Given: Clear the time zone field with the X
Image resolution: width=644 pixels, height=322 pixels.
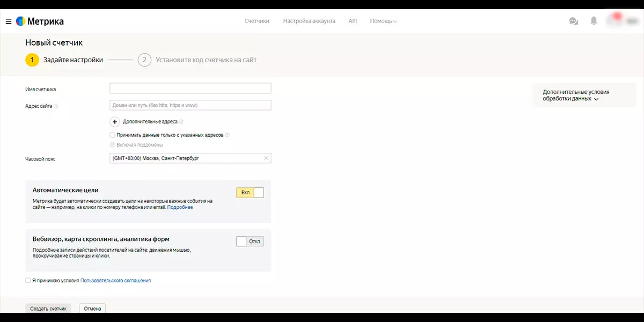Looking at the screenshot, I should [266, 158].
